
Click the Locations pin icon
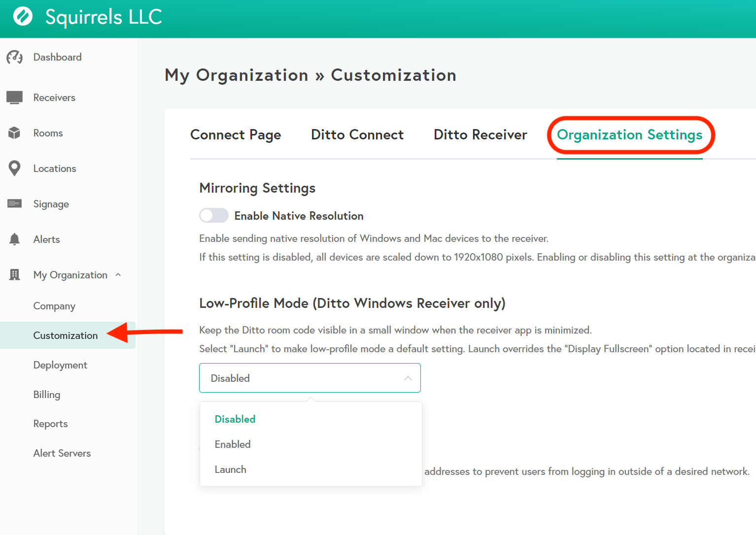15,168
